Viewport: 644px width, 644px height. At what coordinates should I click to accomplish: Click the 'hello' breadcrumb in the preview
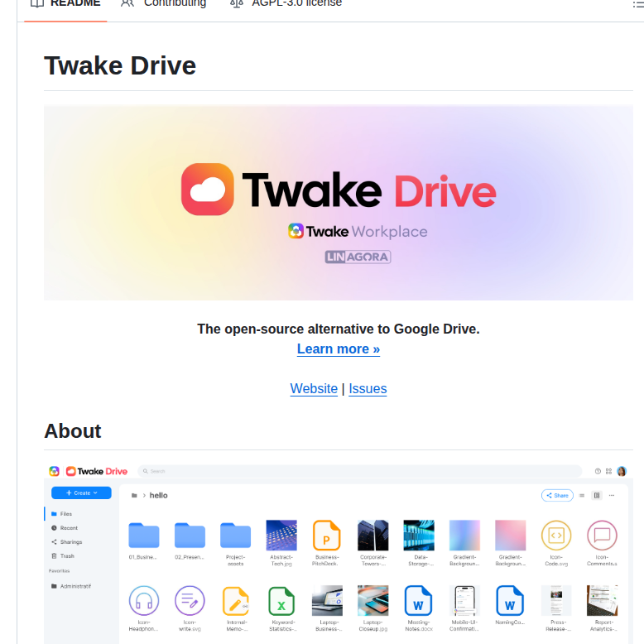coord(159,495)
